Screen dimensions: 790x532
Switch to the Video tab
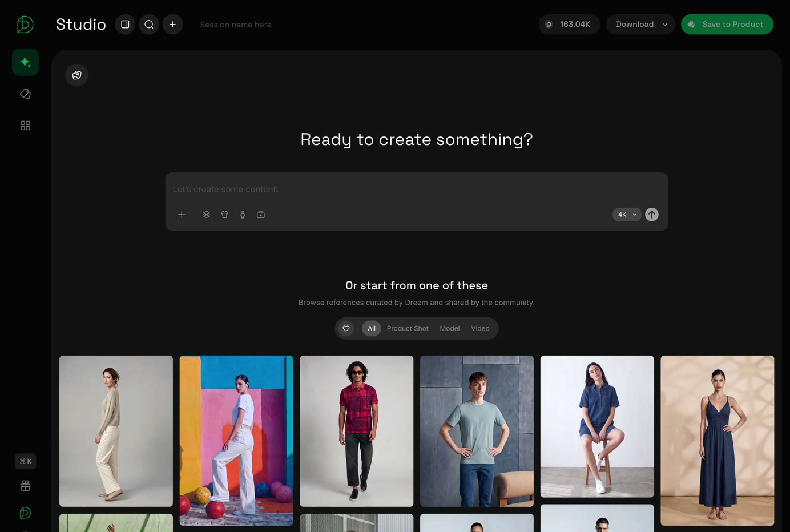pos(480,328)
